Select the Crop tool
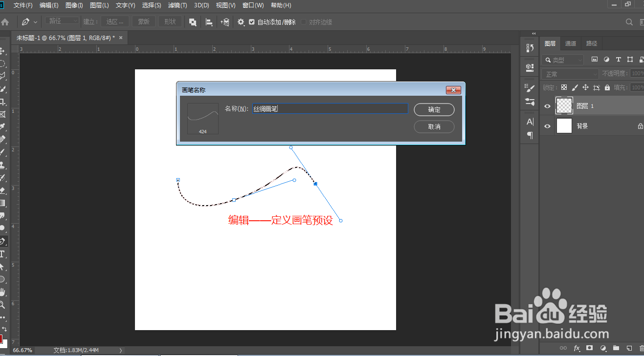The height and width of the screenshot is (356, 644). 2,102
